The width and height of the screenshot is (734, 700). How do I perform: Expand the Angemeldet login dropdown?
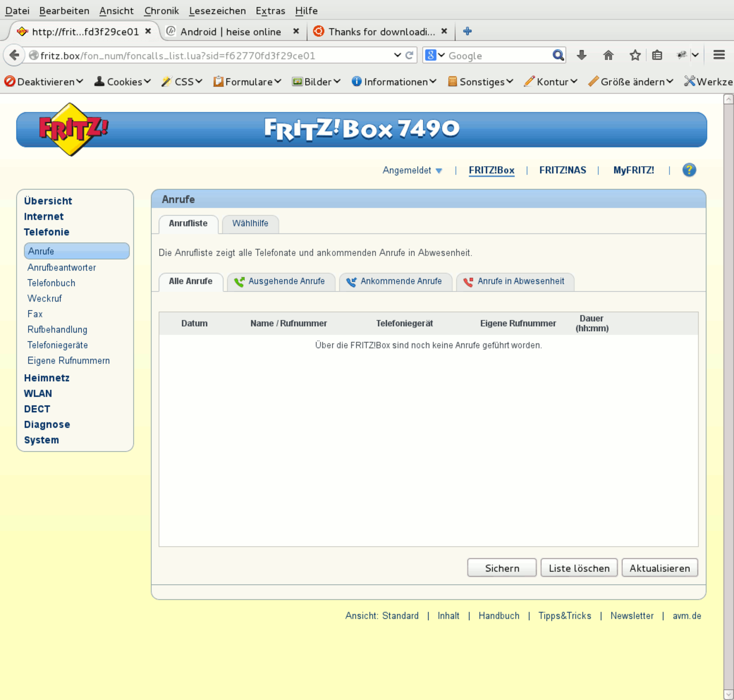click(x=412, y=170)
